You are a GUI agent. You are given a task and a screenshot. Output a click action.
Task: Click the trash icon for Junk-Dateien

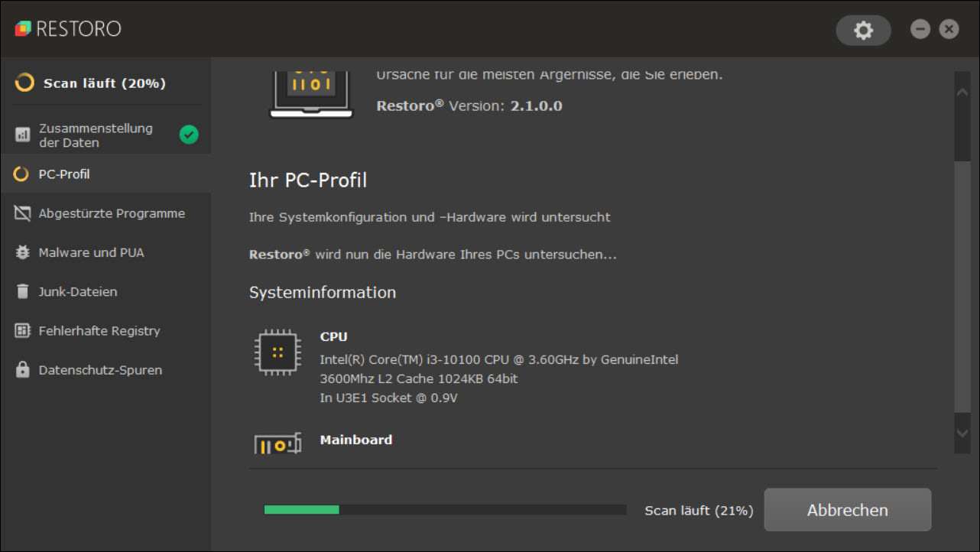[x=23, y=291]
